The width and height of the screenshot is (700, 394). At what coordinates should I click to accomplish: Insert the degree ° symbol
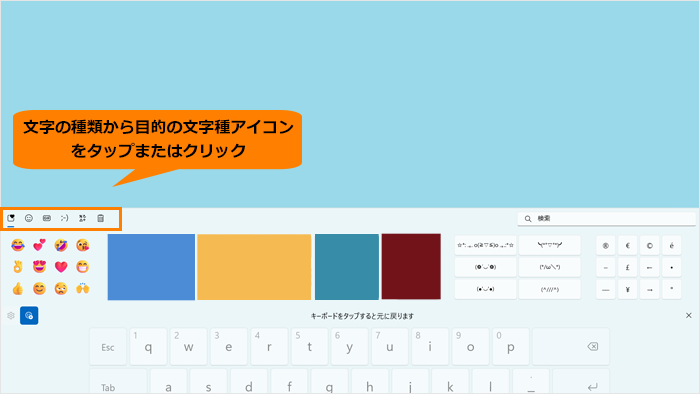pos(671,290)
